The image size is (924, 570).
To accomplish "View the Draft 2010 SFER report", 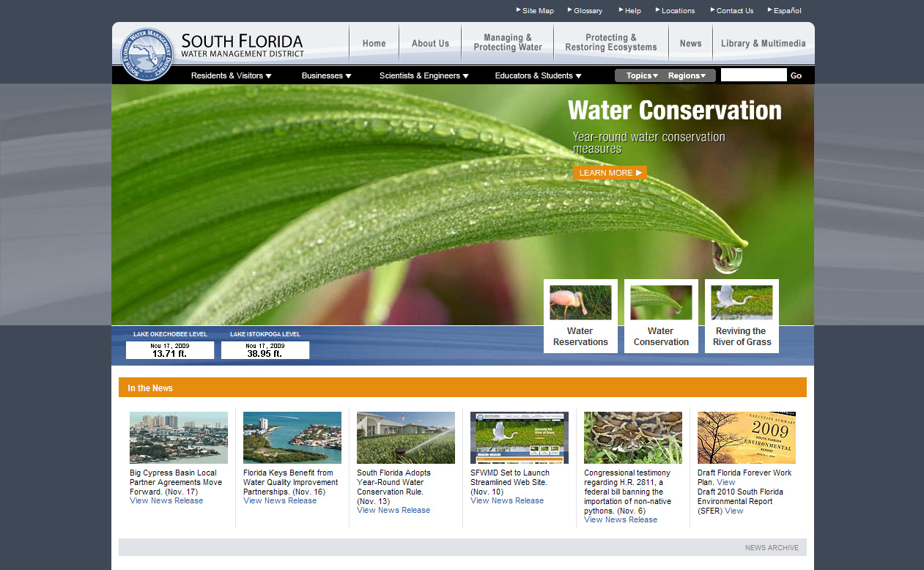I will pyautogui.click(x=733, y=511).
